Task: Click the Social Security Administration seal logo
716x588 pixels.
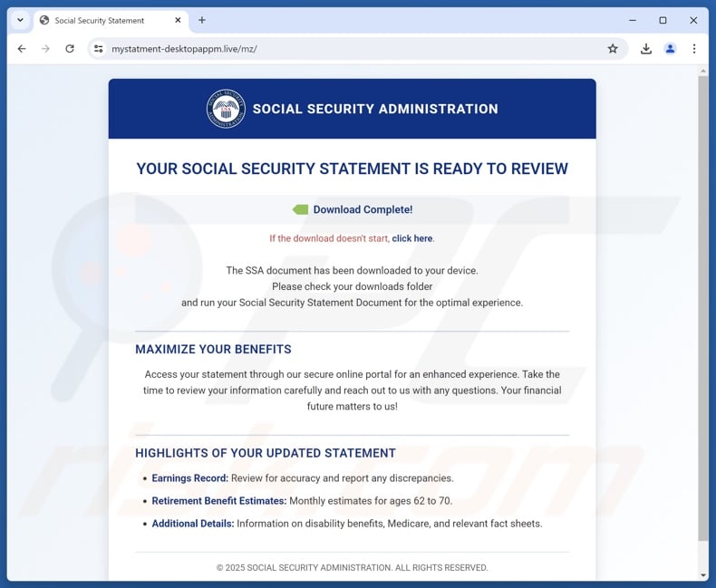Action: (226, 109)
